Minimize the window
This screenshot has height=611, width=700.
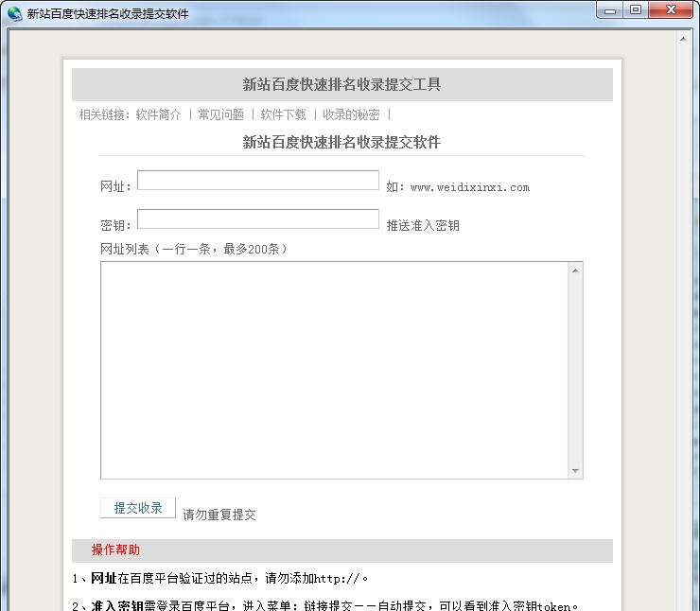(x=610, y=10)
